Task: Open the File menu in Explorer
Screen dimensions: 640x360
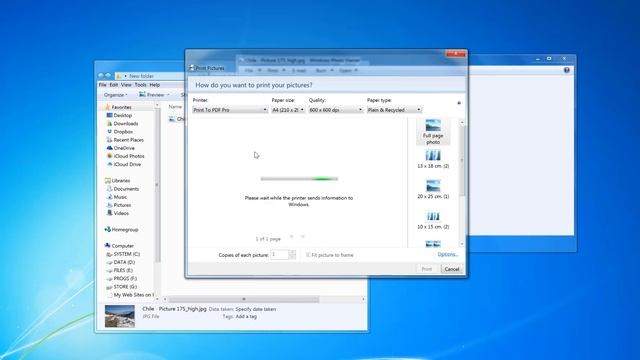Action: (x=103, y=85)
